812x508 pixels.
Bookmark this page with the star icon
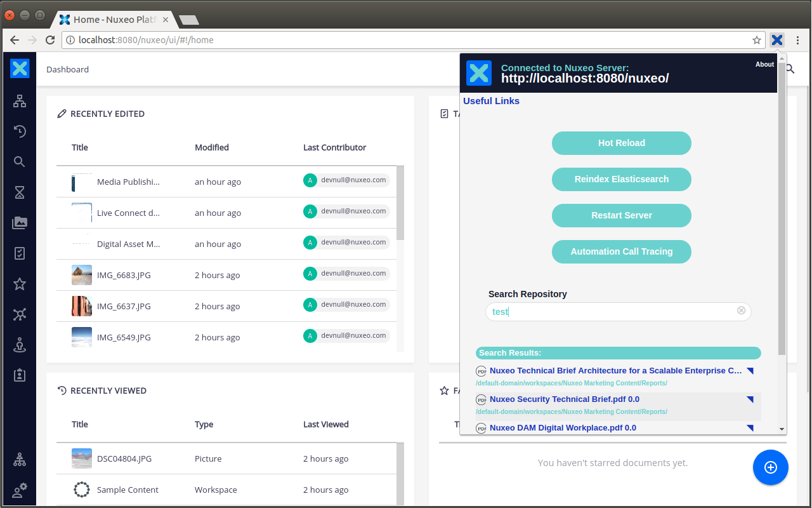(x=757, y=40)
